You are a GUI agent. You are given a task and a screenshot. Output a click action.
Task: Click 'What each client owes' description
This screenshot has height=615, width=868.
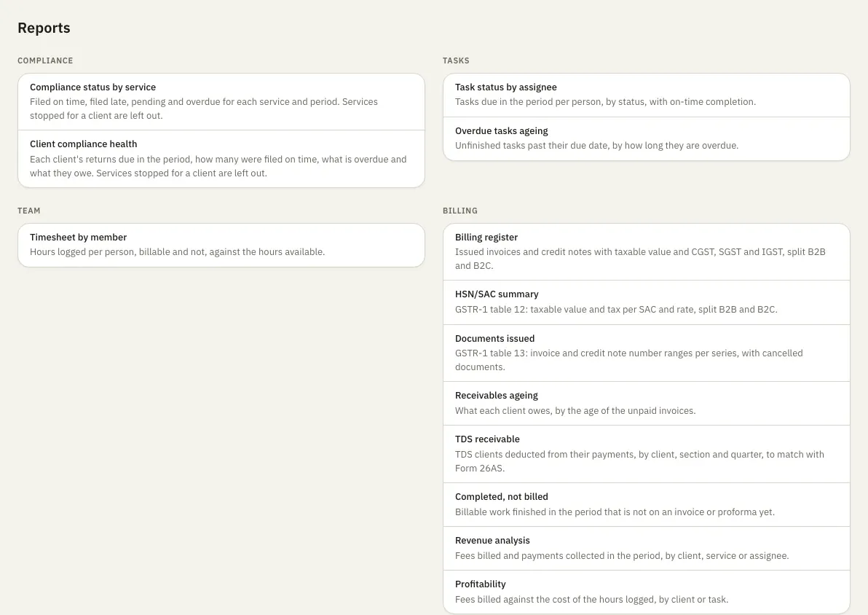[575, 410]
